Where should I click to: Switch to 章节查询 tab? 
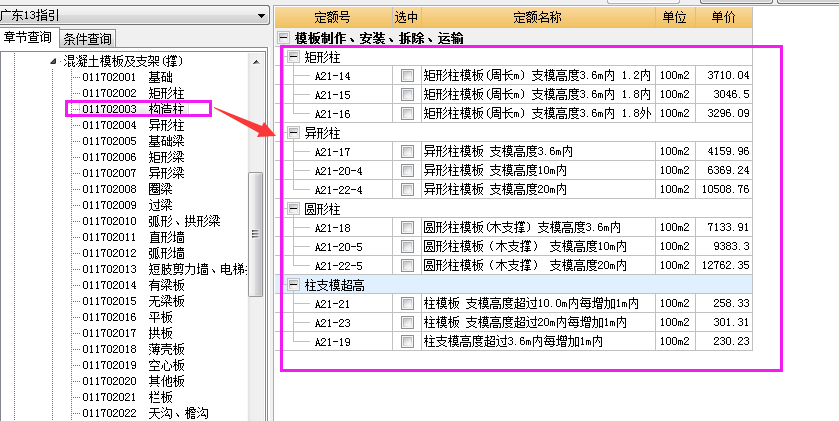[28, 37]
